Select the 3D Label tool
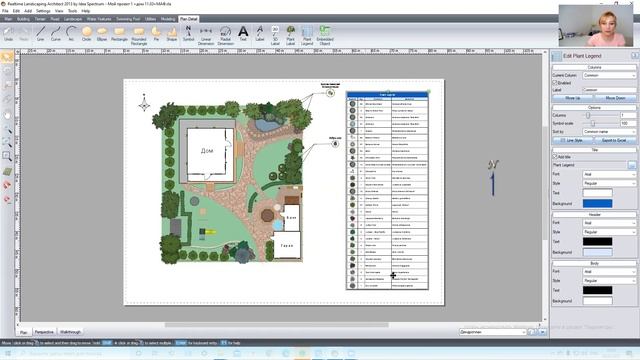Viewport: 640px width, 360px height. point(275,36)
